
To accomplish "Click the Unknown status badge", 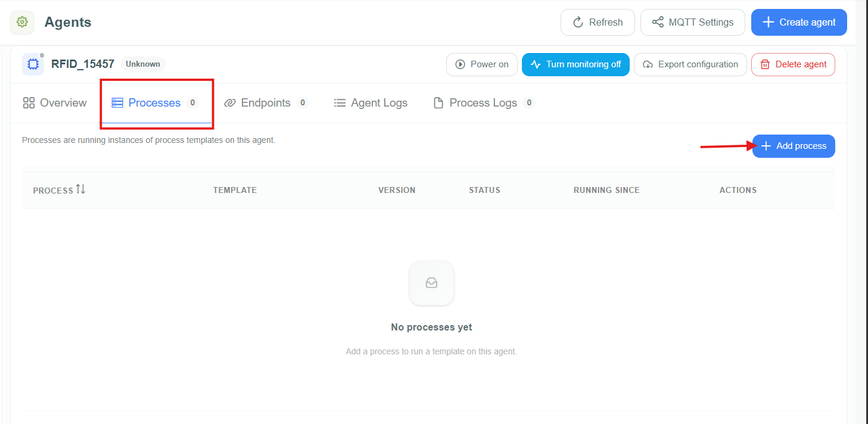I will 143,64.
